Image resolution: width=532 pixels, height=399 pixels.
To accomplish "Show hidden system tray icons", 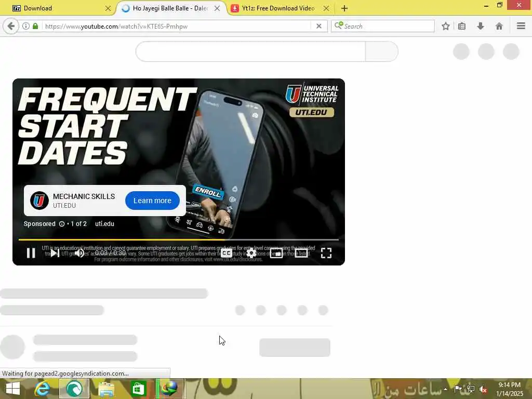I will tap(445, 389).
